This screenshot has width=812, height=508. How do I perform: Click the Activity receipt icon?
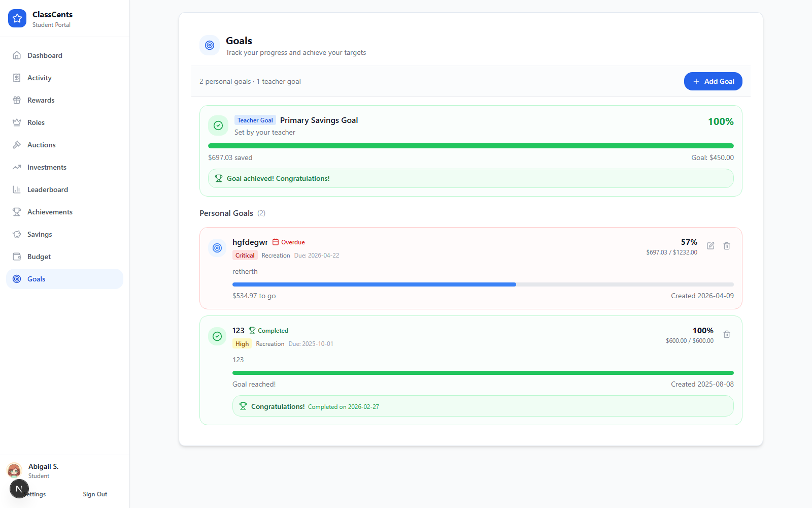coord(17,78)
